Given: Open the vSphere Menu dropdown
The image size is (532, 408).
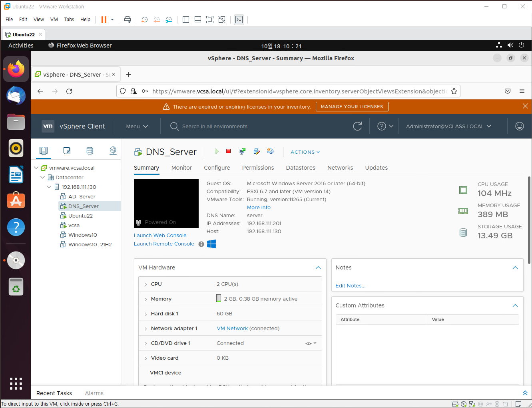Looking at the screenshot, I should pos(137,126).
